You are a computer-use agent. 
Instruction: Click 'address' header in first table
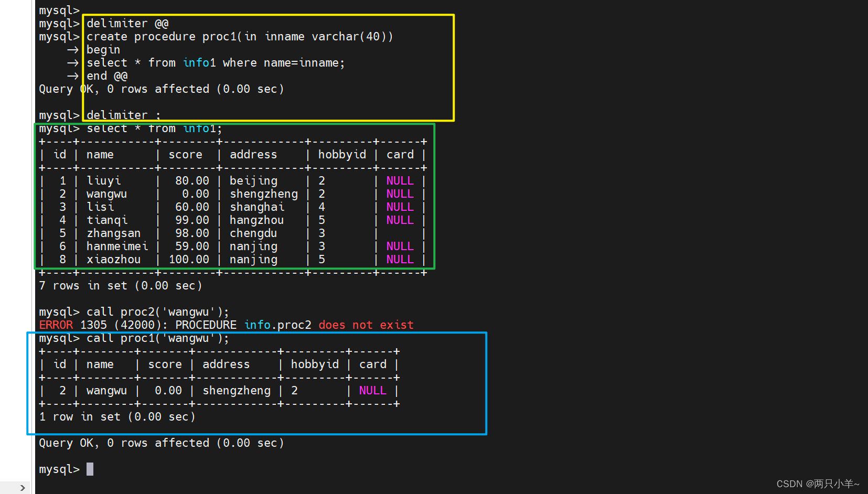tap(253, 155)
